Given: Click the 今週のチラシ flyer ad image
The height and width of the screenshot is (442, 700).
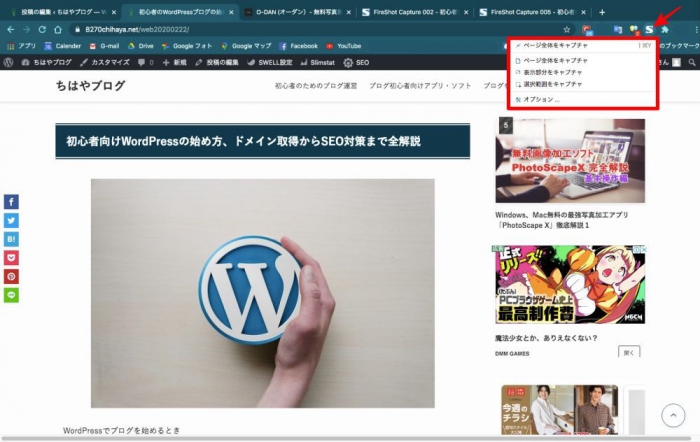Looking at the screenshot, I should [559, 410].
